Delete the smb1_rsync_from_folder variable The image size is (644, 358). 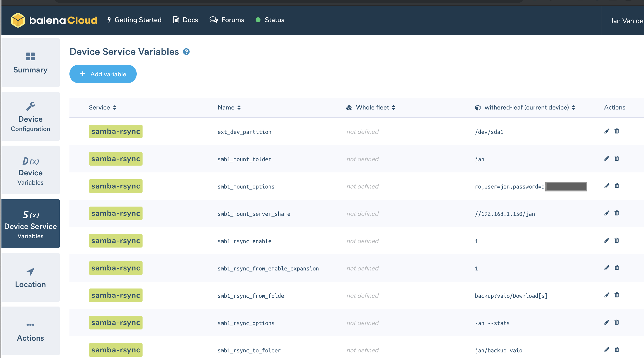[616, 295]
